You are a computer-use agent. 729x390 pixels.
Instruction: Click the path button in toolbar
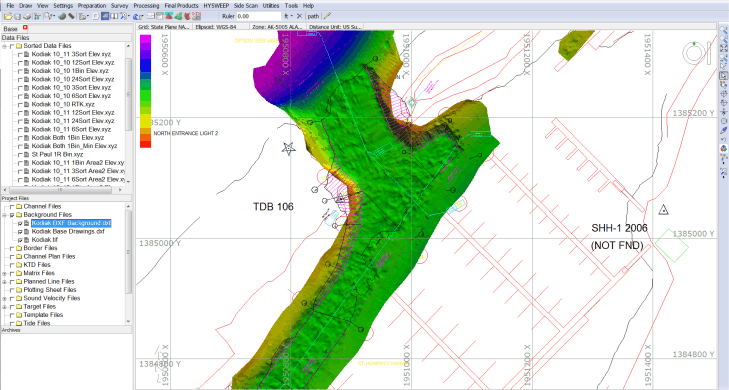tap(313, 16)
